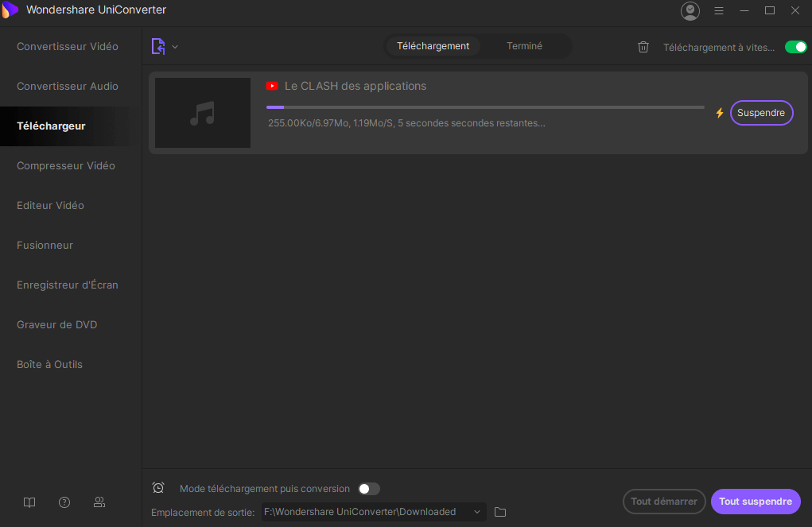This screenshot has height=527, width=812.
Task: Click the Tout suspendre button
Action: tap(755, 502)
